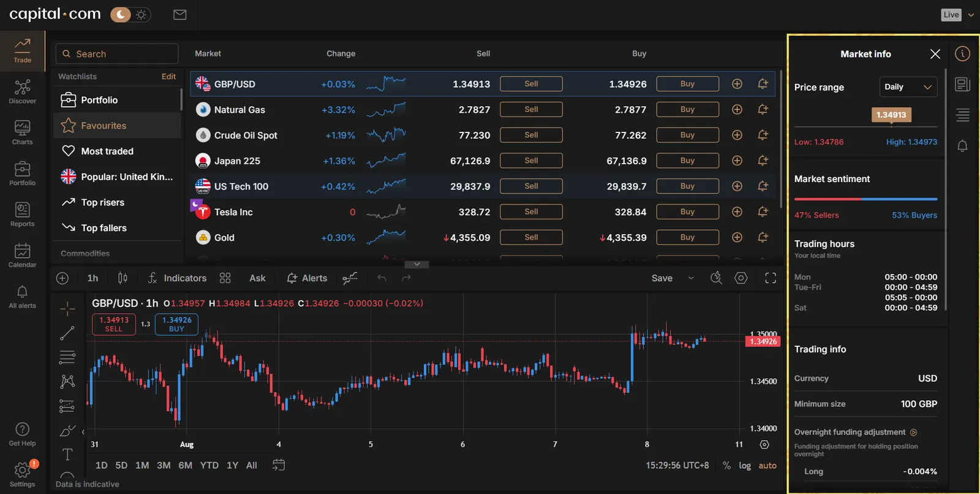Create a price alert for Crude Oil Spot
Screen dimensions: 980x494
[763, 135]
